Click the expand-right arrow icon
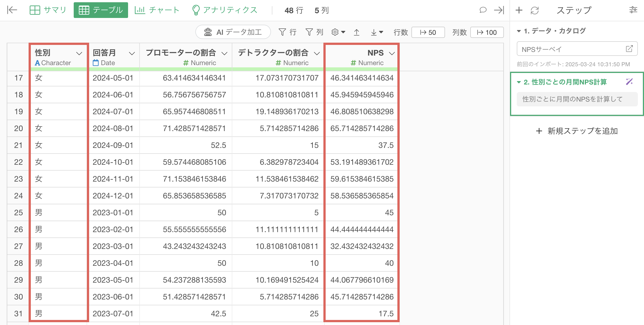Viewport: 644px width, 325px height. click(x=499, y=10)
